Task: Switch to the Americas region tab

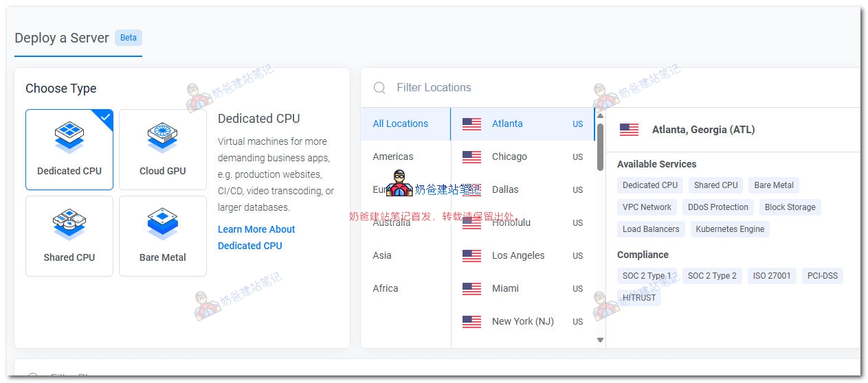Action: pyautogui.click(x=393, y=156)
